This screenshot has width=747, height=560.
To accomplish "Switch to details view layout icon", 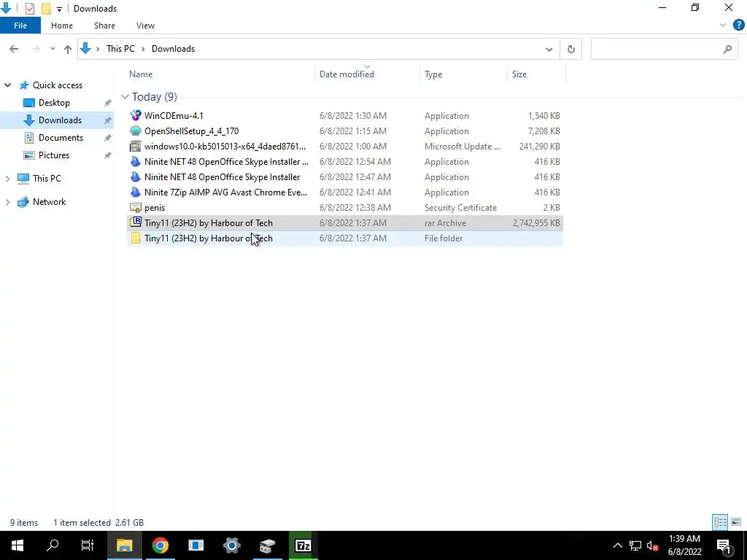I will click(x=720, y=522).
